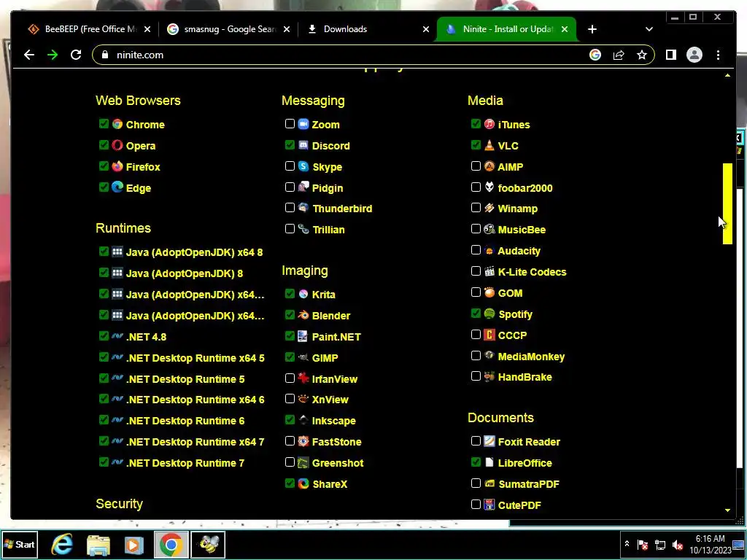This screenshot has width=747, height=560.
Task: Check the Skype checkbox
Action: (290, 166)
